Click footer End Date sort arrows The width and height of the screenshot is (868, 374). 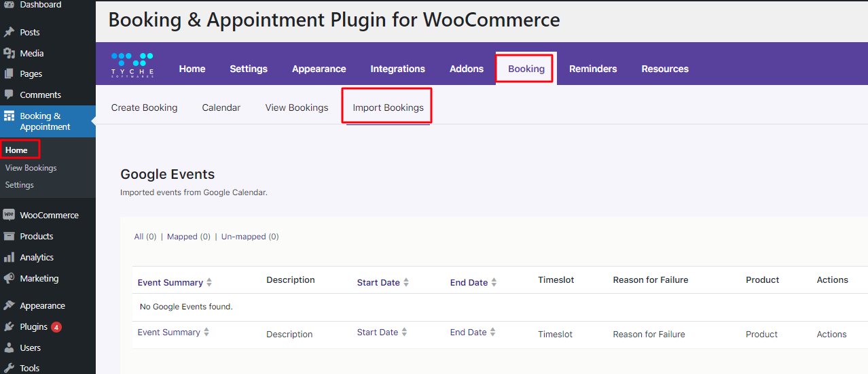tap(493, 333)
